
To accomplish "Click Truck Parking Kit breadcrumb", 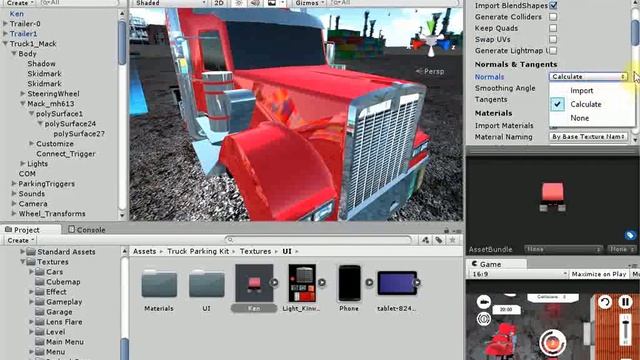I will [198, 251].
